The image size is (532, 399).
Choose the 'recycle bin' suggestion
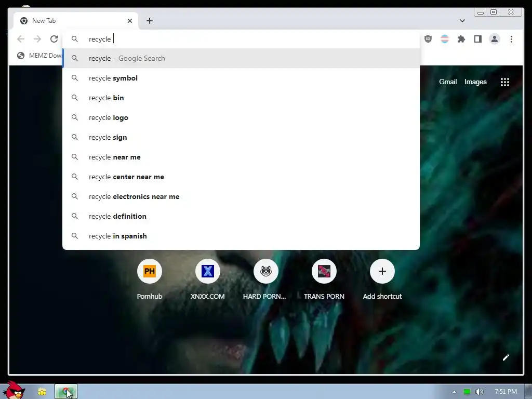241,98
